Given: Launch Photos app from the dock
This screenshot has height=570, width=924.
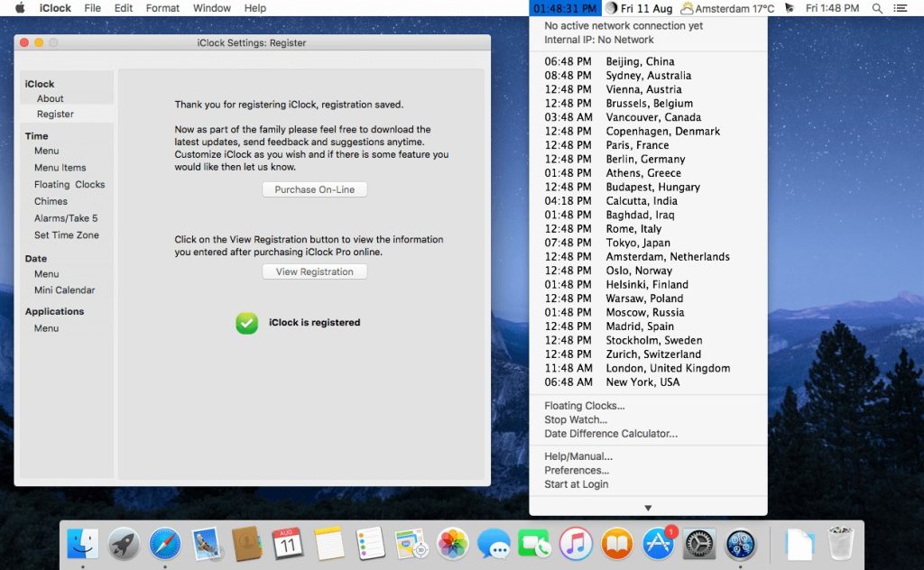Looking at the screenshot, I should tap(452, 544).
